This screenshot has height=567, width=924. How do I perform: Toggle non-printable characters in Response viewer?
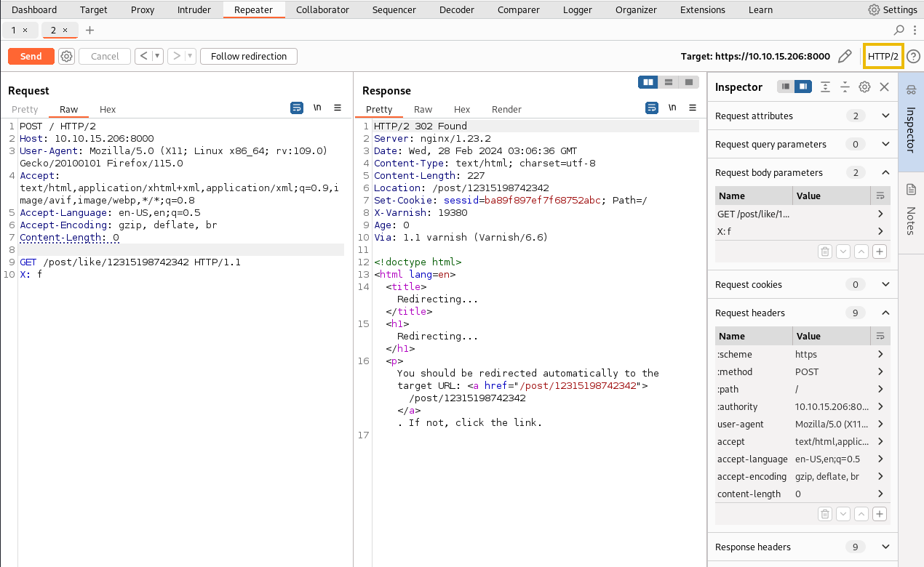click(672, 108)
